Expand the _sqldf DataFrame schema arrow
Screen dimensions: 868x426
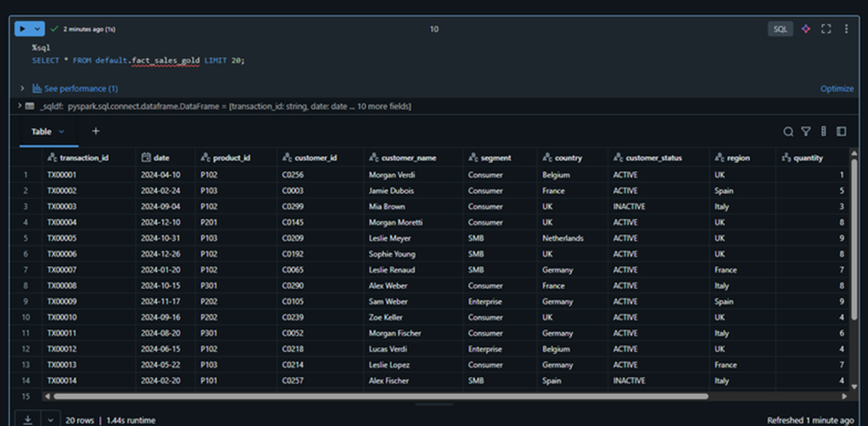click(19, 105)
